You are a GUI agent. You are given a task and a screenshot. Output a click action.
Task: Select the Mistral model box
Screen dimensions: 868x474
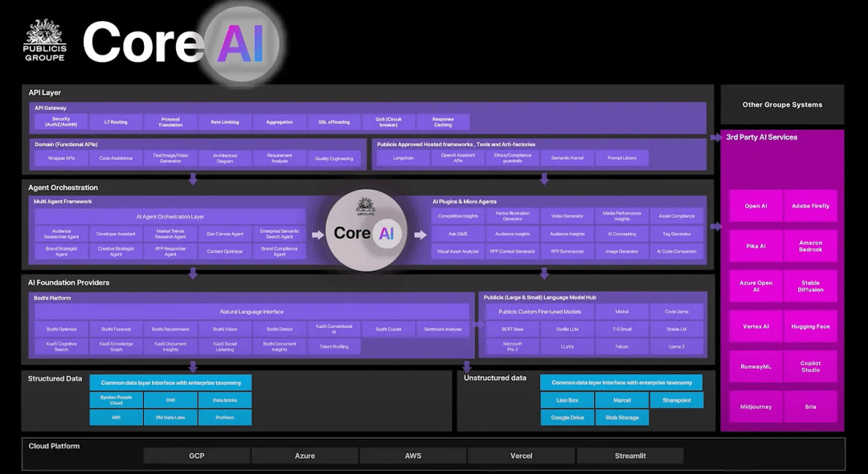[x=621, y=312]
